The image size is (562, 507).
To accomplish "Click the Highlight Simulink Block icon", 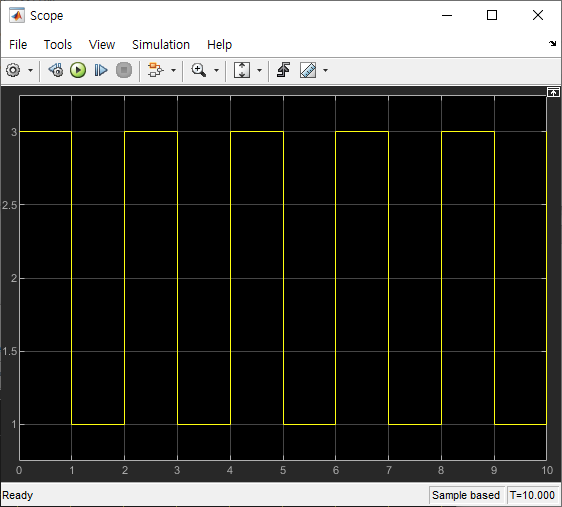I will pyautogui.click(x=156, y=70).
